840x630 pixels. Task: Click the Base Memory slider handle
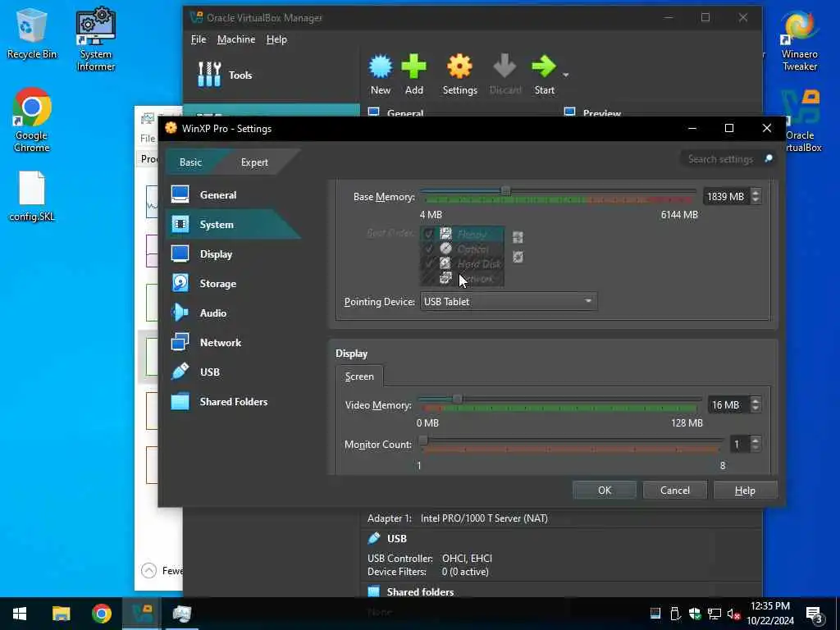505,190
